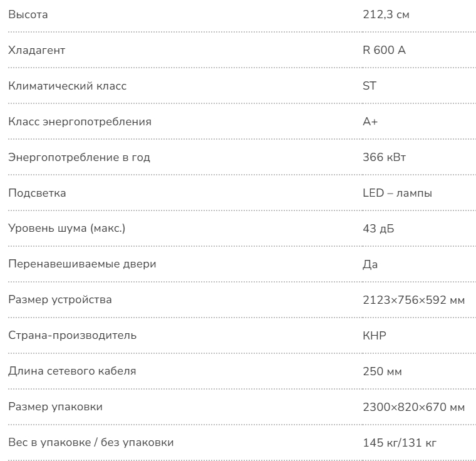The height and width of the screenshot is (461, 476).
Task: Select the "LED – лампы" value
Action: [x=397, y=193]
